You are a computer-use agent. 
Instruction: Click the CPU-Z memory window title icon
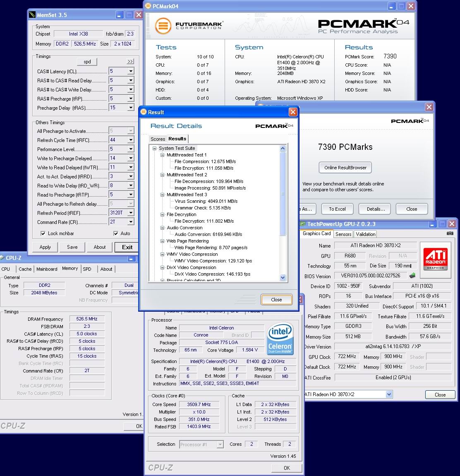pyautogui.click(x=2, y=258)
